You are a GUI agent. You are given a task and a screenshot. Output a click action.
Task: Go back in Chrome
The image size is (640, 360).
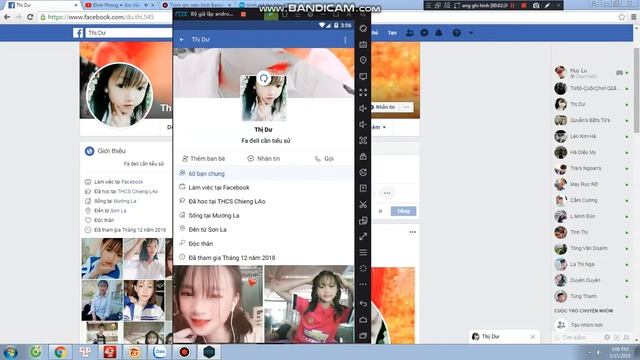[7, 17]
